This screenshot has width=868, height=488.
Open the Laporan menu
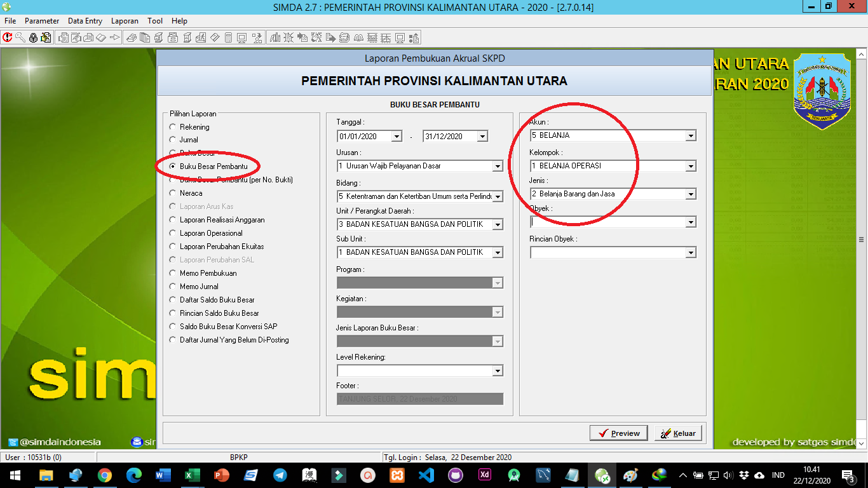click(125, 21)
